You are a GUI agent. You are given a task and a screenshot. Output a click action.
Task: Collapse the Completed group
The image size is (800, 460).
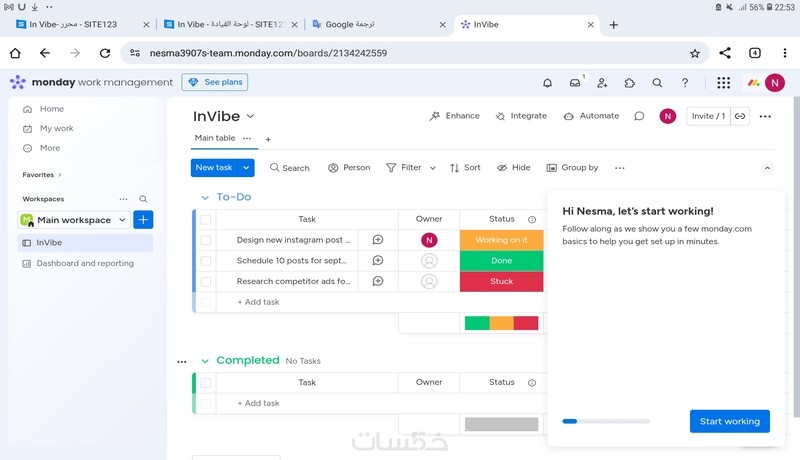[205, 361]
